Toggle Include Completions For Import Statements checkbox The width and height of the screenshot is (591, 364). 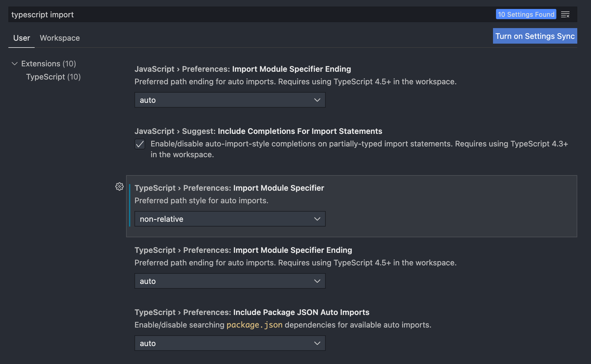tap(140, 144)
